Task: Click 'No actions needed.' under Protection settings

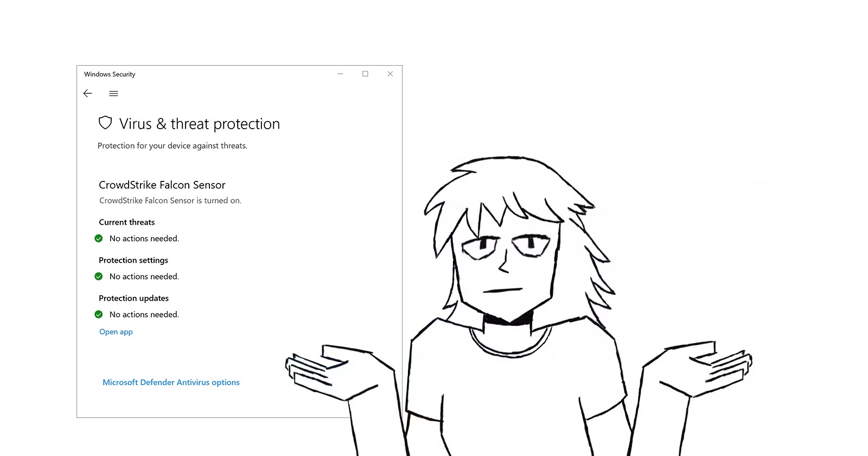Action: click(x=144, y=276)
